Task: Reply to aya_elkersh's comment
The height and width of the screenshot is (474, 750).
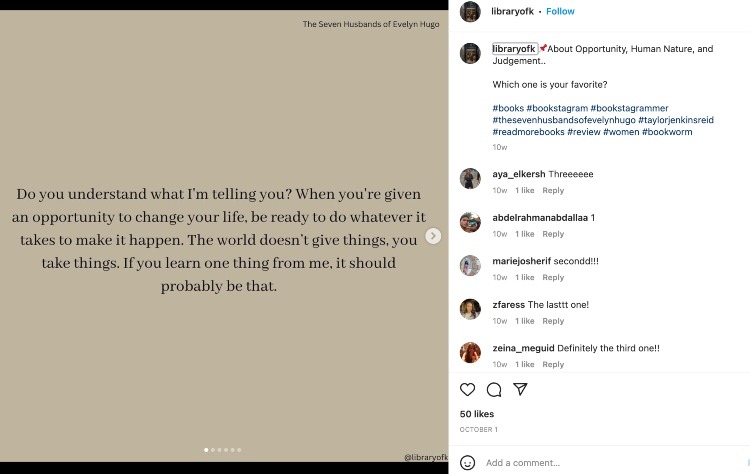Action: pyautogui.click(x=553, y=190)
